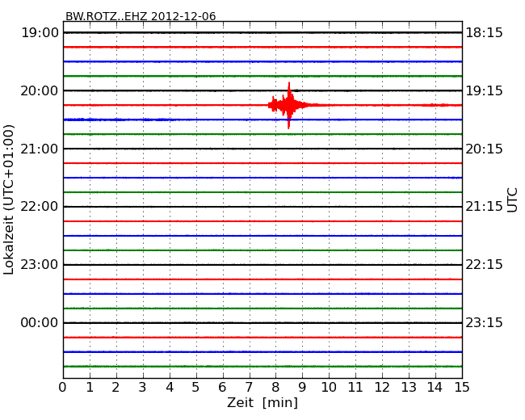Click the 8 minute tick label
Screen dimensions: 525x420
[x=275, y=387]
